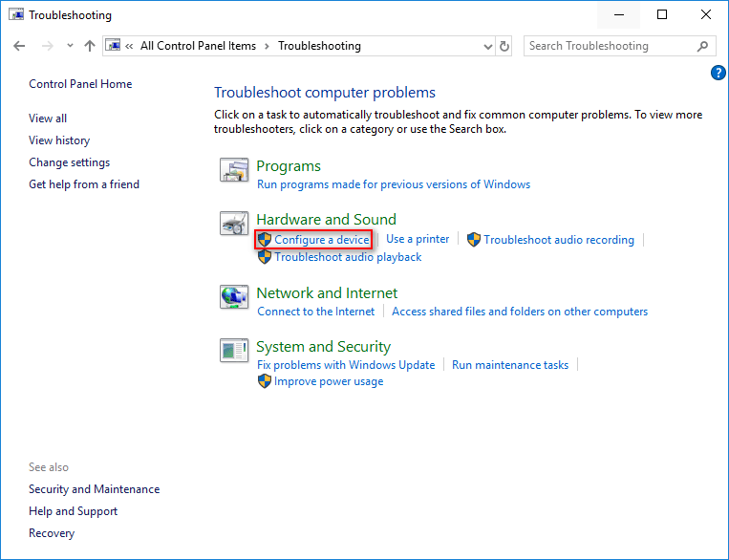729x560 pixels.
Task: Expand chevron after All Control Panel Items
Action: tap(267, 46)
